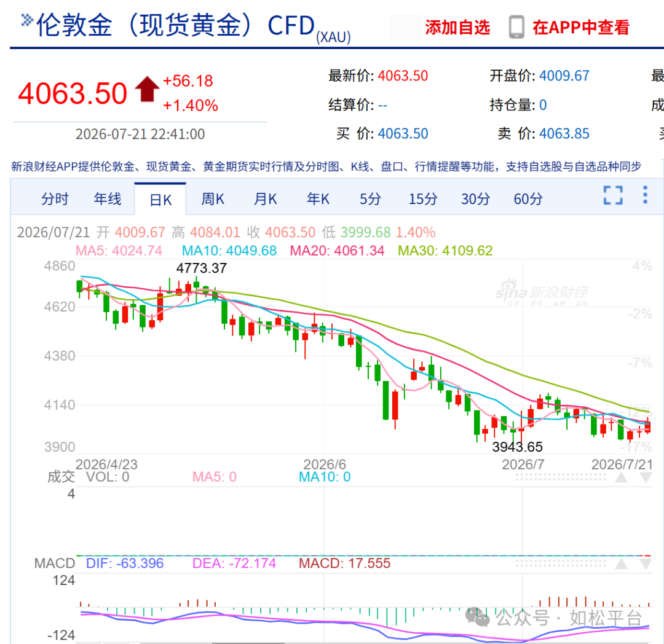The image size is (664, 644).
Task: Switch to the 分时 tab
Action: click(55, 198)
